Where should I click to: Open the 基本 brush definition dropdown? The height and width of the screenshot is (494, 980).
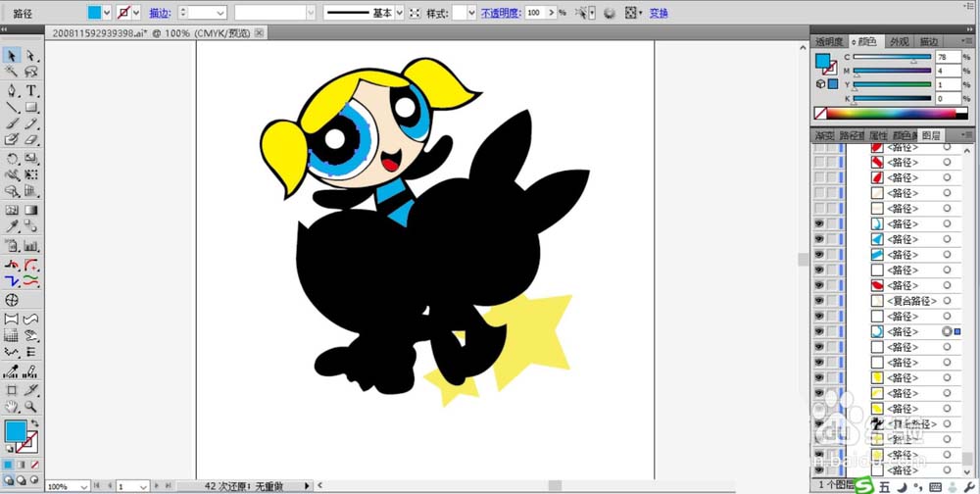(400, 13)
